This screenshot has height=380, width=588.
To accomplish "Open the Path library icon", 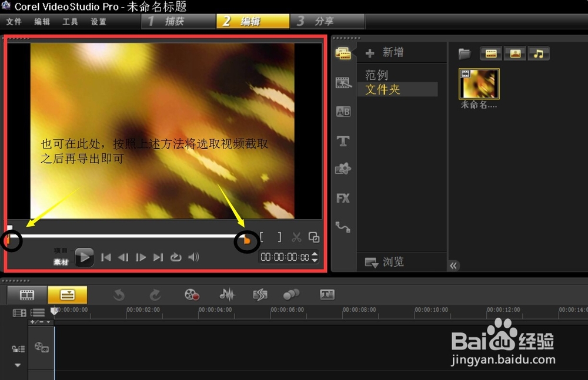I will [343, 227].
